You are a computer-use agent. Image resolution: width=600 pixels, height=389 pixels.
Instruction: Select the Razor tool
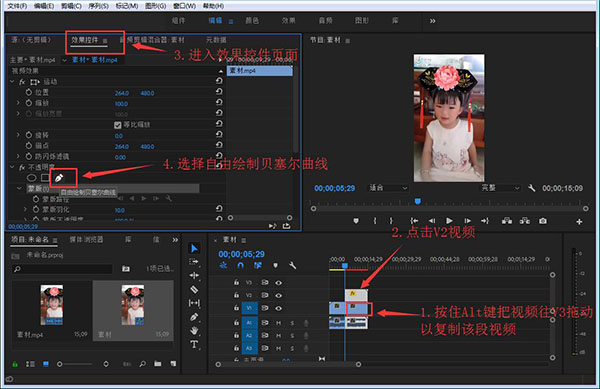click(194, 289)
